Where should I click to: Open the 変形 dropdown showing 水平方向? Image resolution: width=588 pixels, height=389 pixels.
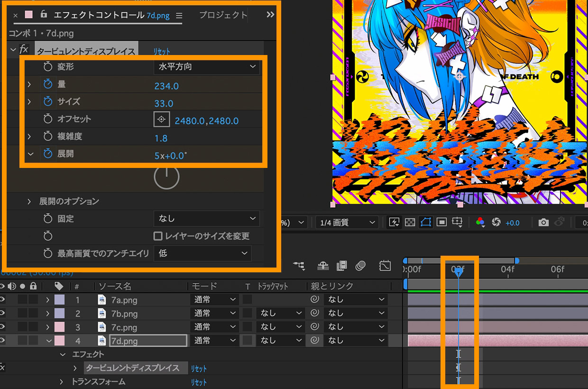(207, 66)
